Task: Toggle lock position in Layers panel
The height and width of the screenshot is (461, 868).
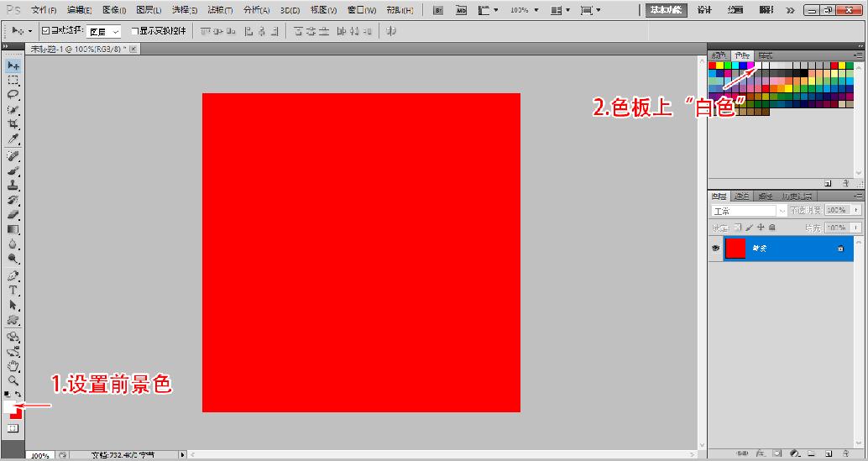Action: pyautogui.click(x=761, y=227)
